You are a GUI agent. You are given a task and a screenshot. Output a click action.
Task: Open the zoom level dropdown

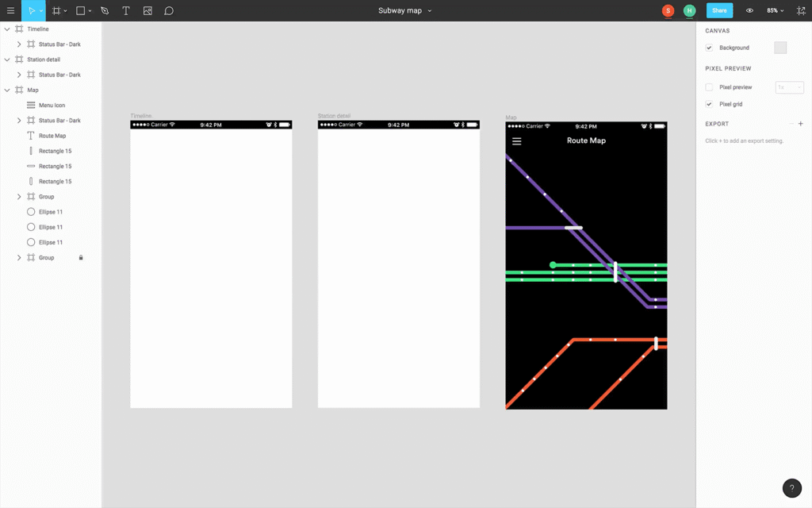773,10
